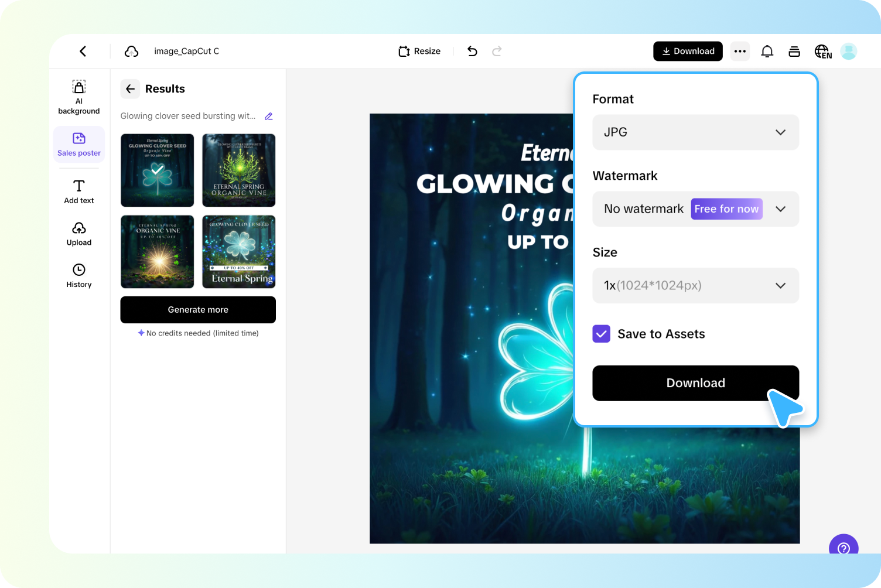The height and width of the screenshot is (588, 881).
Task: Undo the last action
Action: (472, 51)
